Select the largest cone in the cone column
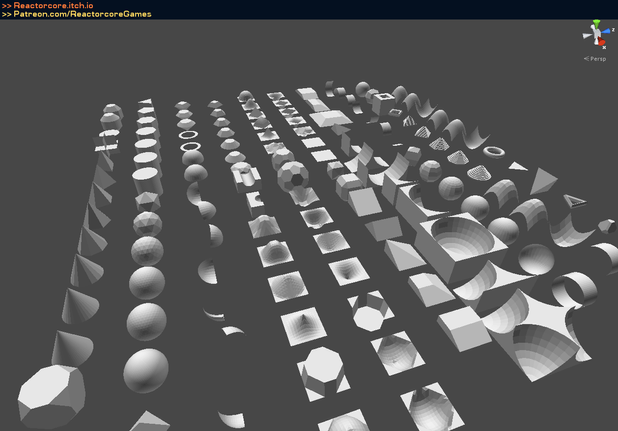Screen dimensions: 618x431 (x=72, y=348)
